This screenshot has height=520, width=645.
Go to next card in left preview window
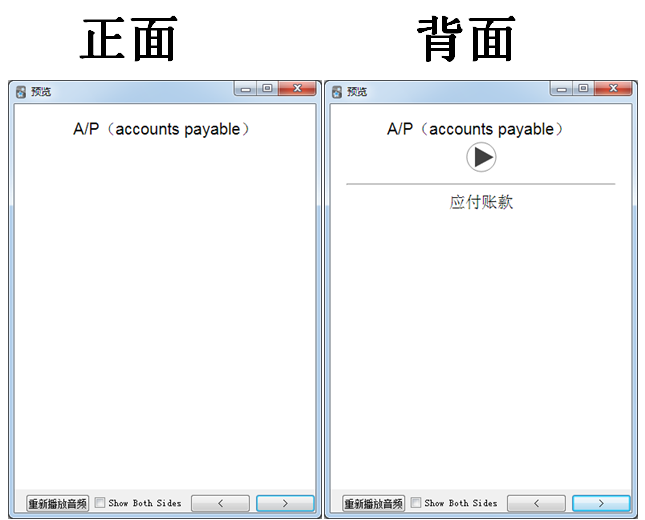coord(285,503)
